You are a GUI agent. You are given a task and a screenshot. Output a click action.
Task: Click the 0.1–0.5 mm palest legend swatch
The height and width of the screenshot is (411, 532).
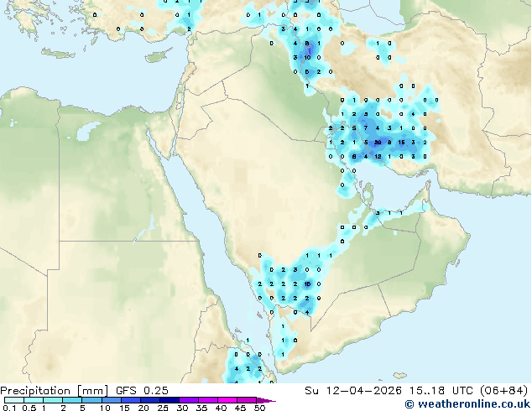[x=14, y=400]
